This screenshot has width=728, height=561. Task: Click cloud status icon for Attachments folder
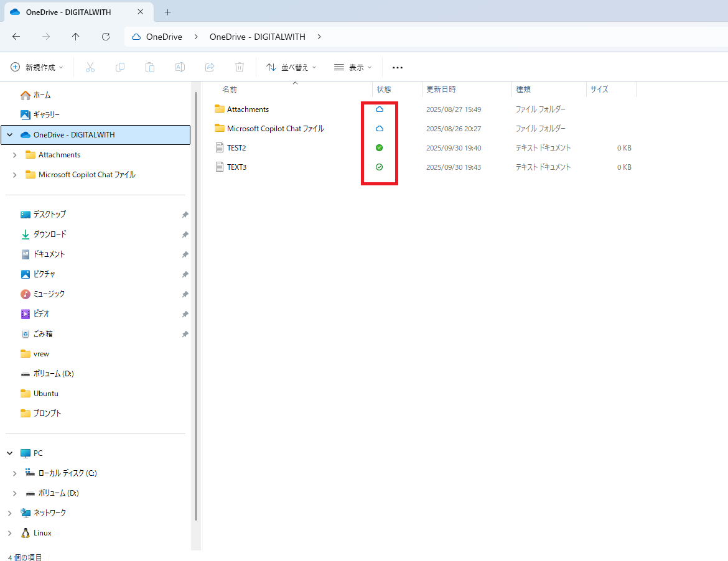tap(380, 109)
